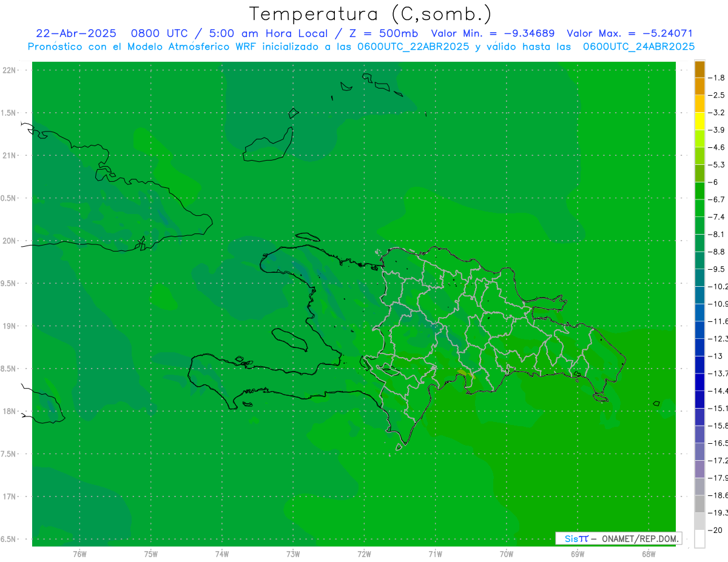The width and height of the screenshot is (728, 562).
Task: Click the '71W' longitude label
Action: [435, 554]
